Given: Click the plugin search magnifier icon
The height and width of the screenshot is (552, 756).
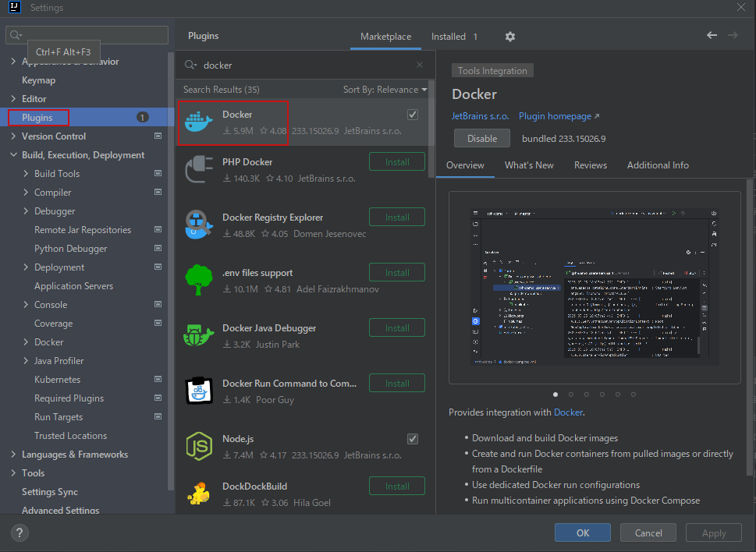Looking at the screenshot, I should click(190, 65).
